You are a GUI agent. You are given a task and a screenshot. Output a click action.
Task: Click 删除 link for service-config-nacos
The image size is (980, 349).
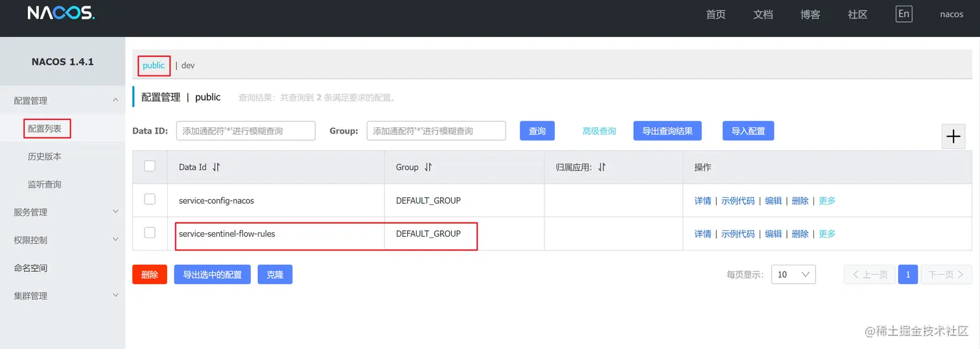pyautogui.click(x=800, y=201)
